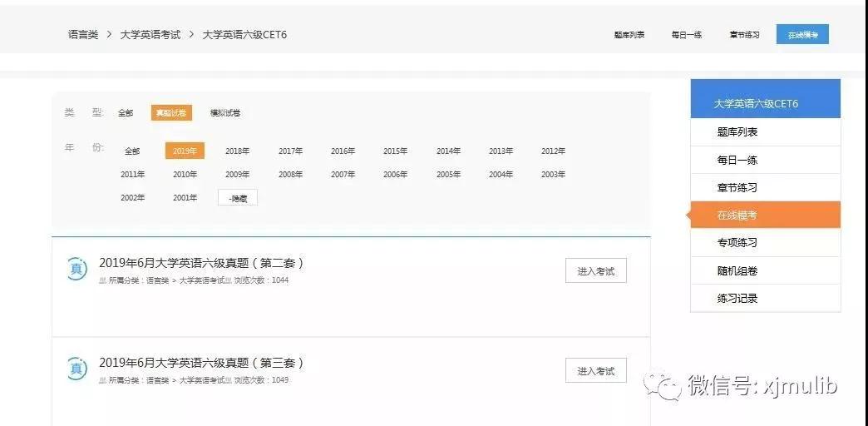The image size is (868, 426).
Task: Click the exam icon beside 第三套 paper
Action: [76, 368]
